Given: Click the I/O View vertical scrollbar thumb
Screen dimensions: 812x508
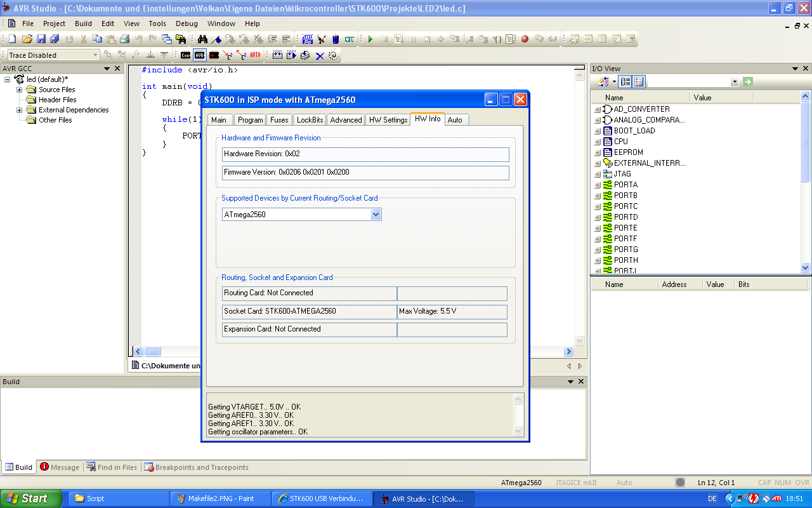Looking at the screenshot, I should coord(806,141).
